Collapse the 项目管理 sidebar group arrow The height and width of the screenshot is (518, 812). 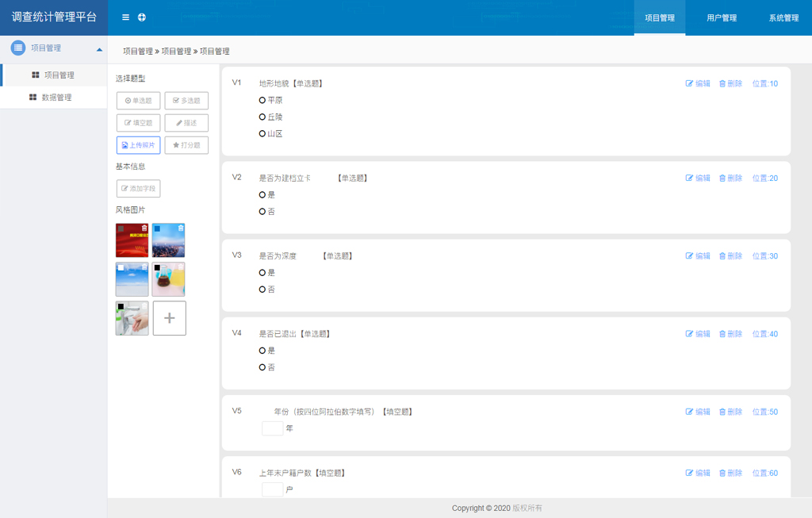(99, 49)
